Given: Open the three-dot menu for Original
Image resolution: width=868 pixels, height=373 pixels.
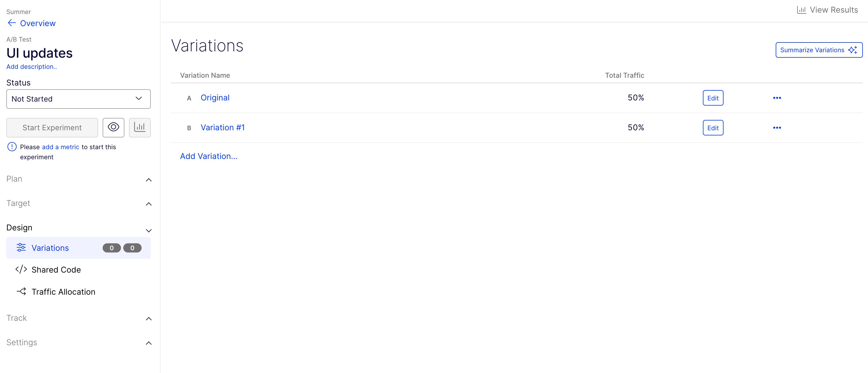Looking at the screenshot, I should point(777,98).
